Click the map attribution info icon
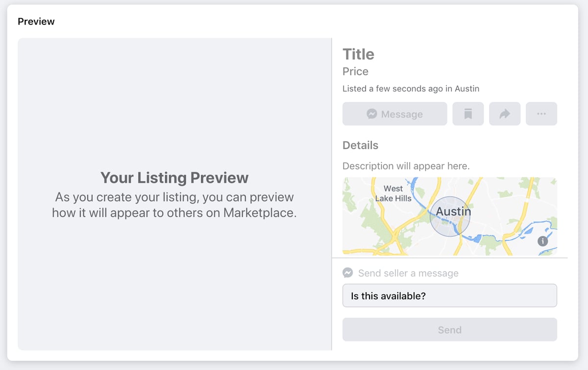The image size is (588, 370). [542, 241]
